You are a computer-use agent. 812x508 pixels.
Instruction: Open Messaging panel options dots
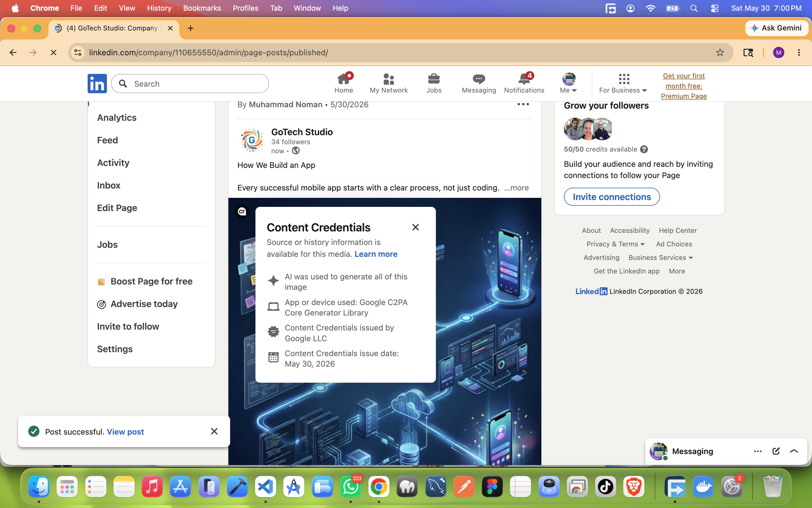[758, 451]
